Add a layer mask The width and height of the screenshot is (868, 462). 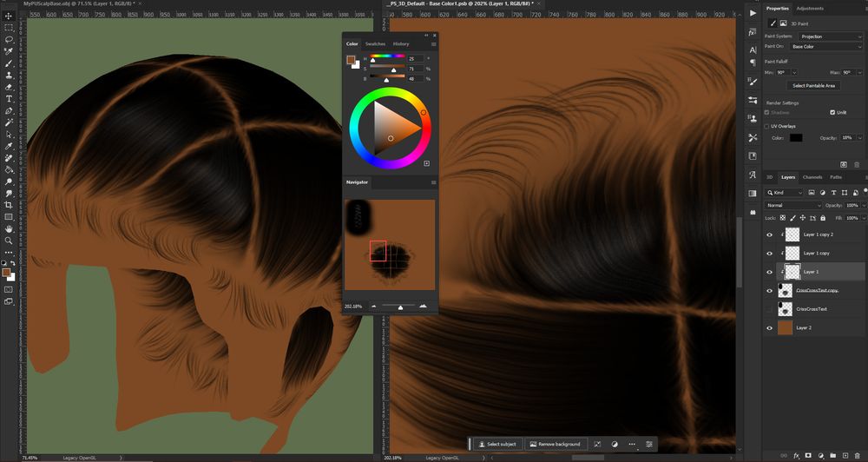[808, 456]
